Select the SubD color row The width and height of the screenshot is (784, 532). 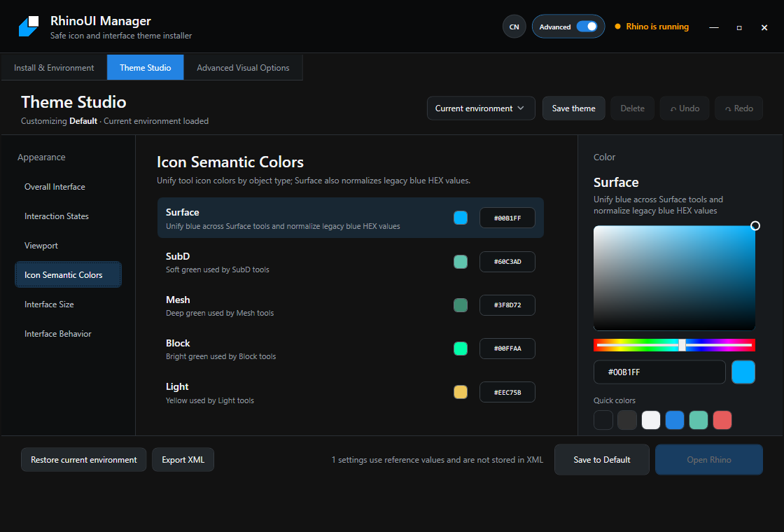click(x=351, y=262)
